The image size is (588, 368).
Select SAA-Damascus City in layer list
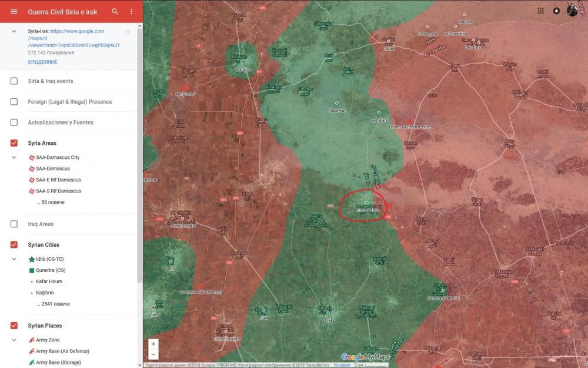[57, 158]
